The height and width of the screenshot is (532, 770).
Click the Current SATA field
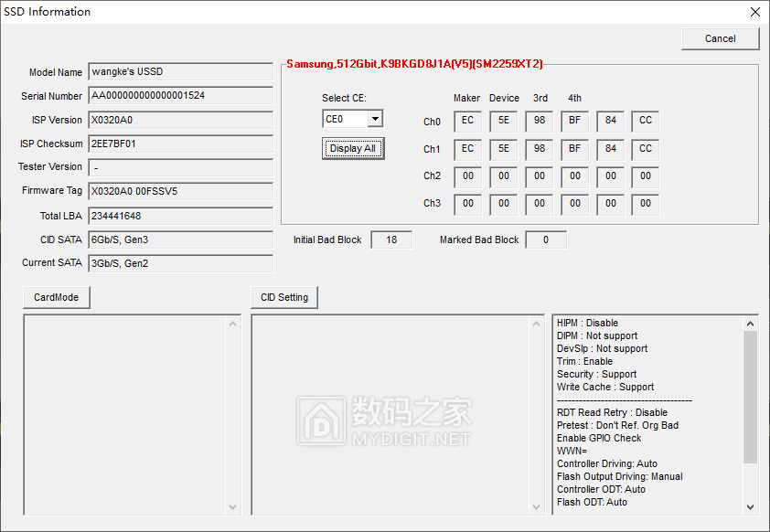181,263
